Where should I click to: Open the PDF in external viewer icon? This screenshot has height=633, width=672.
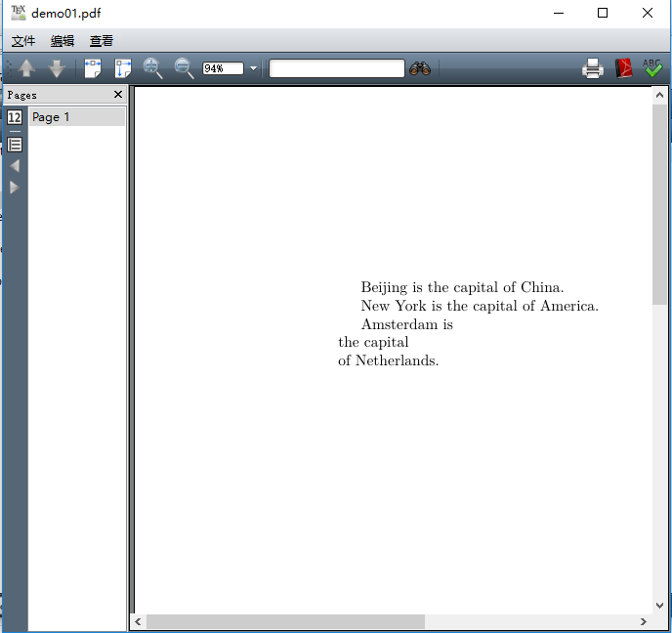pyautogui.click(x=623, y=68)
